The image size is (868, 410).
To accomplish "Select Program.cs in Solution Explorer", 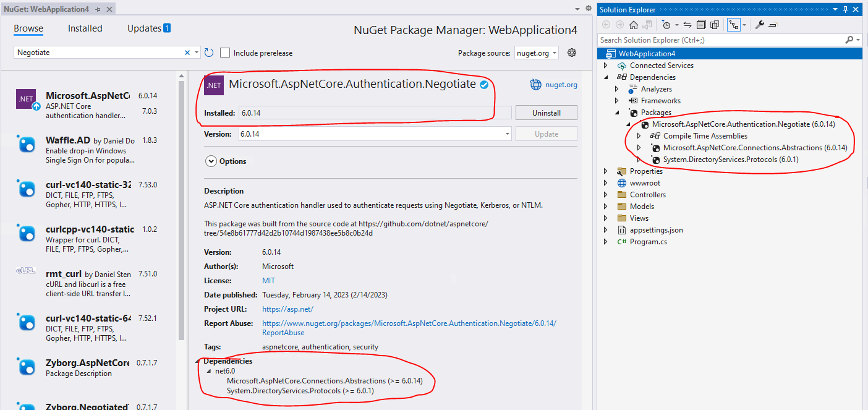I will (649, 242).
